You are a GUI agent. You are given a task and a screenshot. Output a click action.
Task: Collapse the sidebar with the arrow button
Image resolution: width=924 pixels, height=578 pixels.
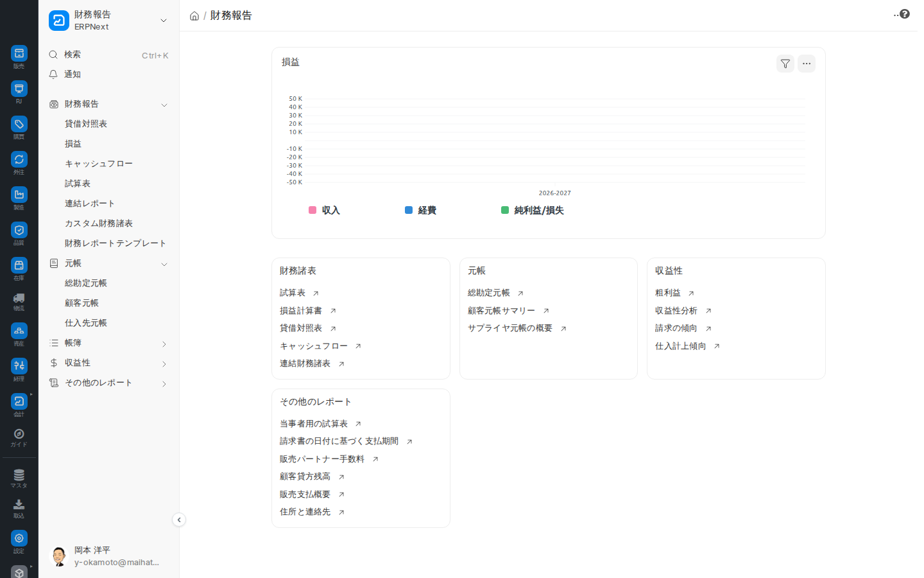[x=179, y=520]
